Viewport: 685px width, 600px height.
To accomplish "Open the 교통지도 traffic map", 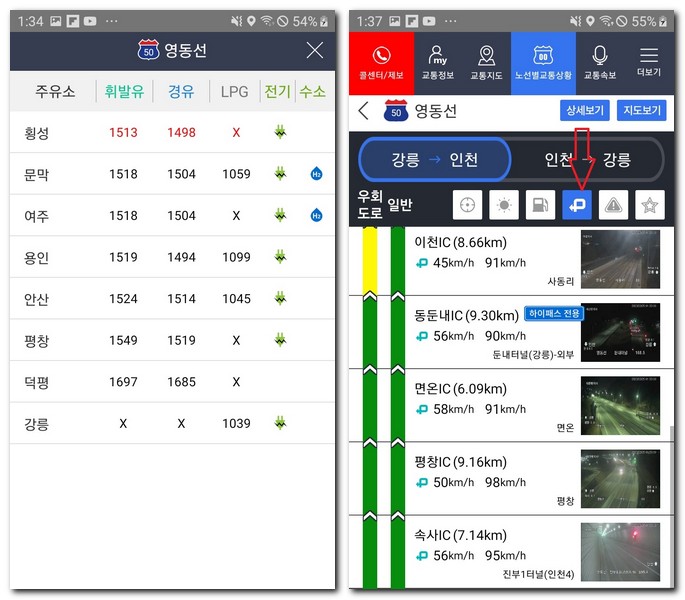I will pos(486,63).
